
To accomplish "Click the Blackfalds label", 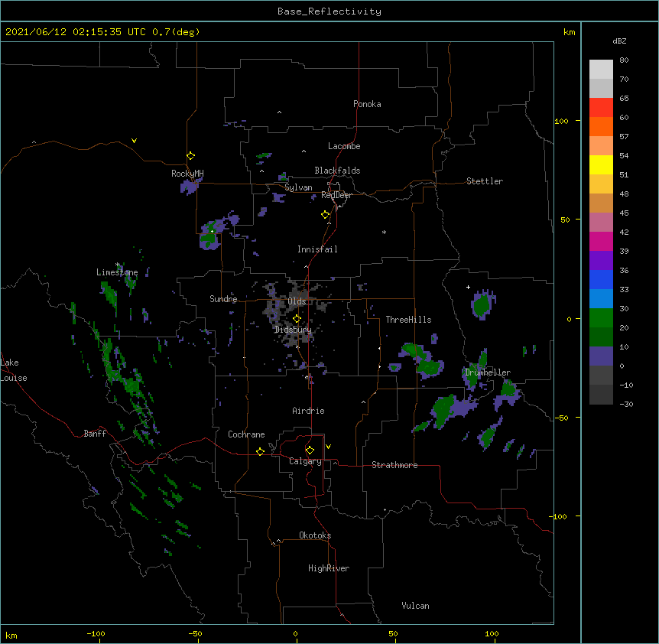I will point(337,171).
